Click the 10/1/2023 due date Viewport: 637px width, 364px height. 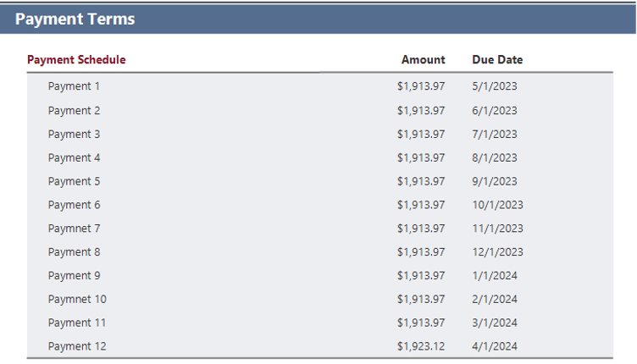(498, 205)
